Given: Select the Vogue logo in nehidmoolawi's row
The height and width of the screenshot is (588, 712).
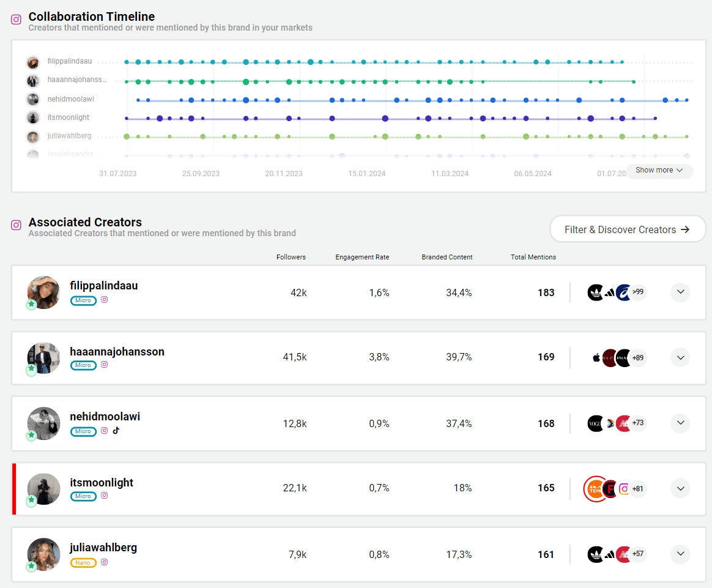Looking at the screenshot, I should (x=595, y=423).
